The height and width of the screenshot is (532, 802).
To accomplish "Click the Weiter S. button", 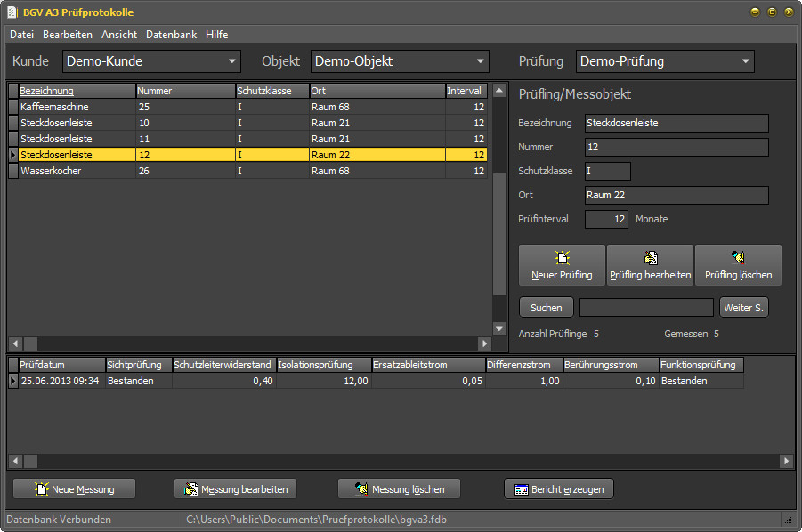I will (743, 308).
